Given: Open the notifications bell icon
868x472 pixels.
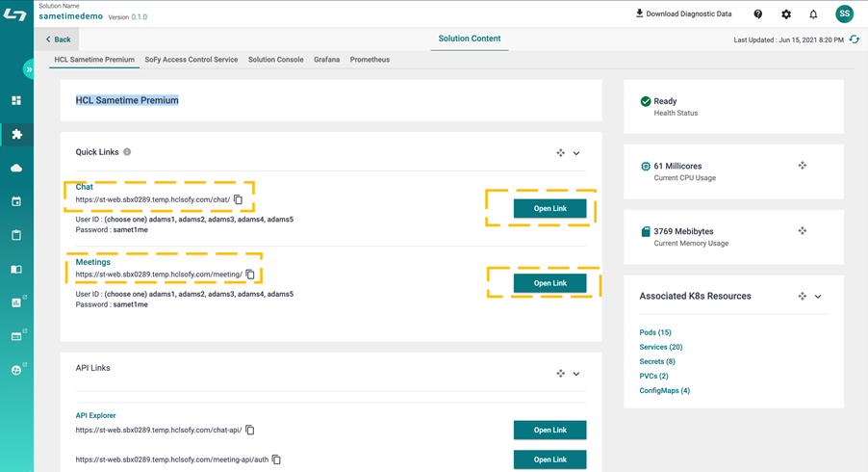Looking at the screenshot, I should tap(813, 14).
